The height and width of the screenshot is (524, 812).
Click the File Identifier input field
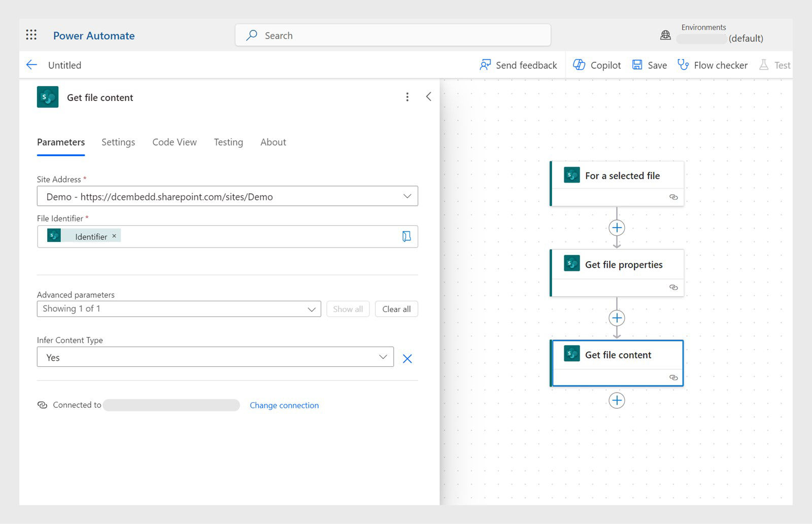(227, 236)
